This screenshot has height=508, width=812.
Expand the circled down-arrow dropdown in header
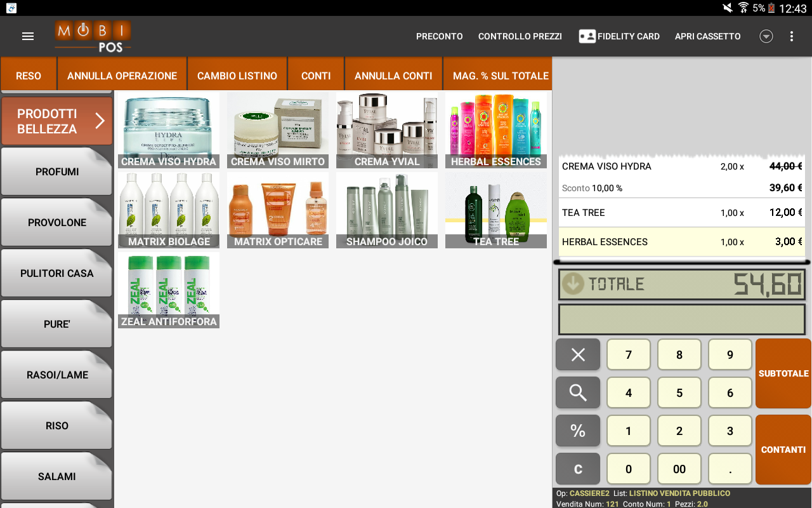[x=766, y=36]
